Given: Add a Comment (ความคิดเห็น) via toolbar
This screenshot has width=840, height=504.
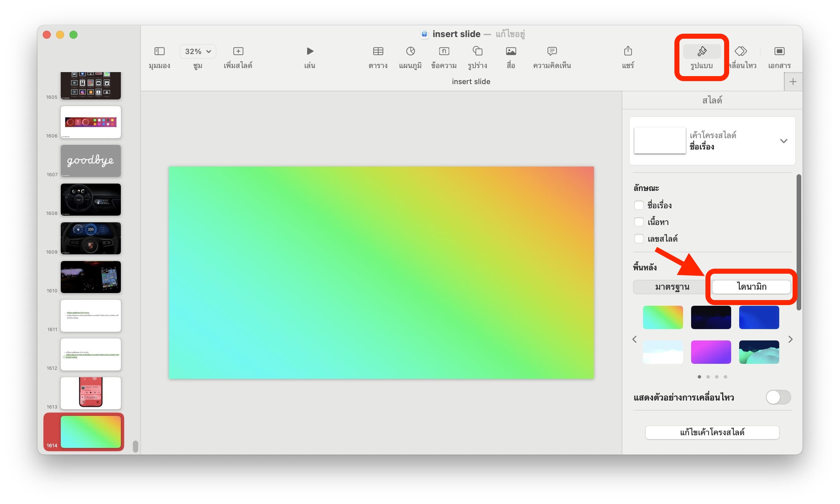Looking at the screenshot, I should [552, 51].
